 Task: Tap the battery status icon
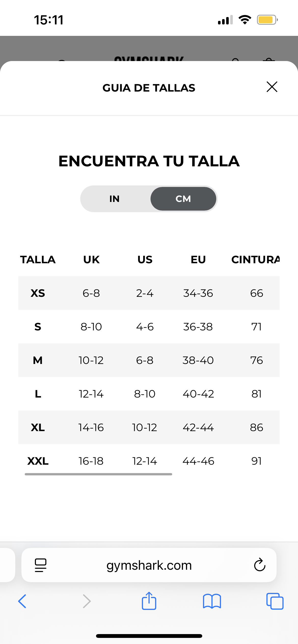267,20
